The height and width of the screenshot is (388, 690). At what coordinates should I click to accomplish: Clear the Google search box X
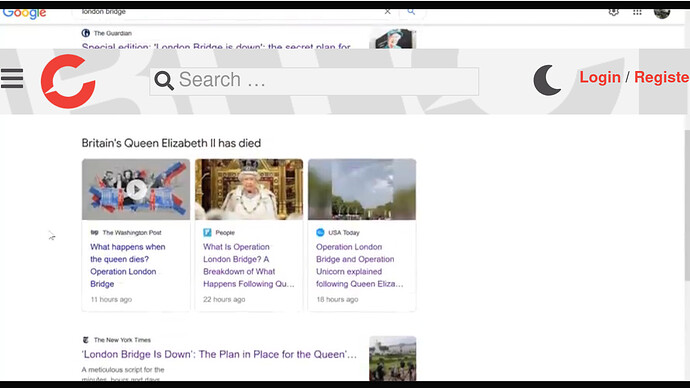coord(387,12)
